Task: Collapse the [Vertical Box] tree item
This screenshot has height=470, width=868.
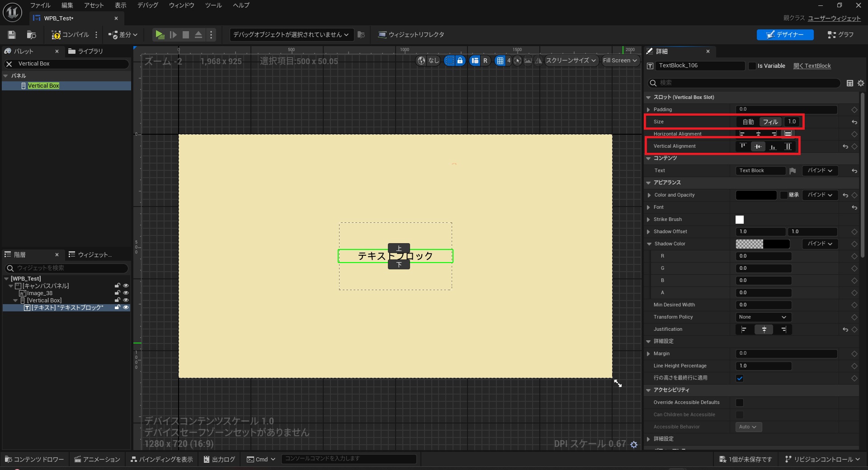Action: pyautogui.click(x=15, y=300)
